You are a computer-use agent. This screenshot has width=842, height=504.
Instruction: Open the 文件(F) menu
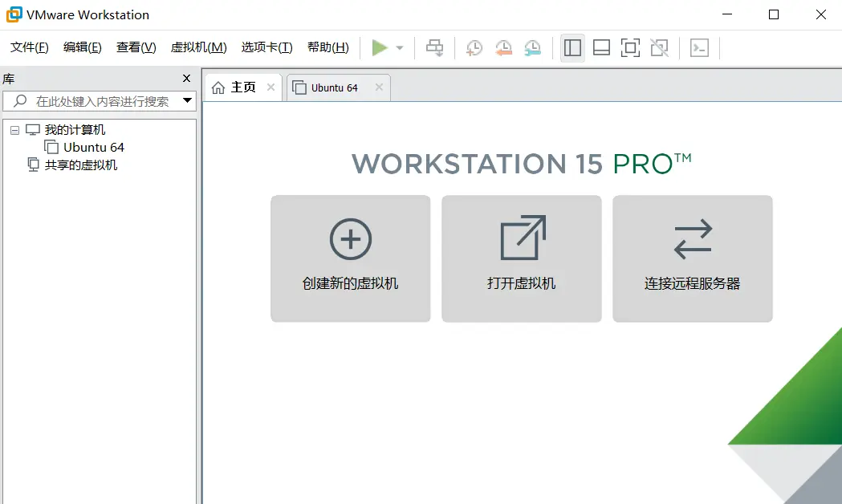[30, 47]
